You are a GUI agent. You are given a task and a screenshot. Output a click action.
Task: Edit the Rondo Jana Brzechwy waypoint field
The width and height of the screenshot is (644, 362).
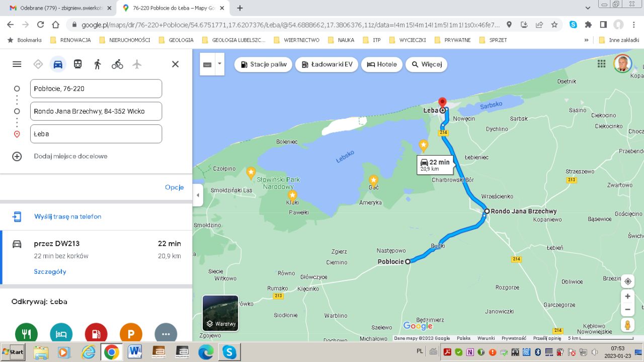click(96, 111)
